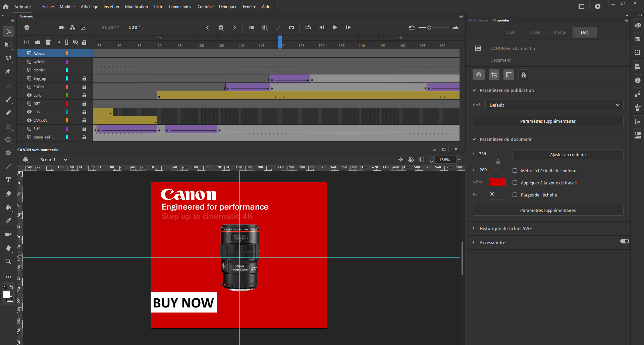
Task: Toggle lock on LENS layer
Action: (84, 95)
